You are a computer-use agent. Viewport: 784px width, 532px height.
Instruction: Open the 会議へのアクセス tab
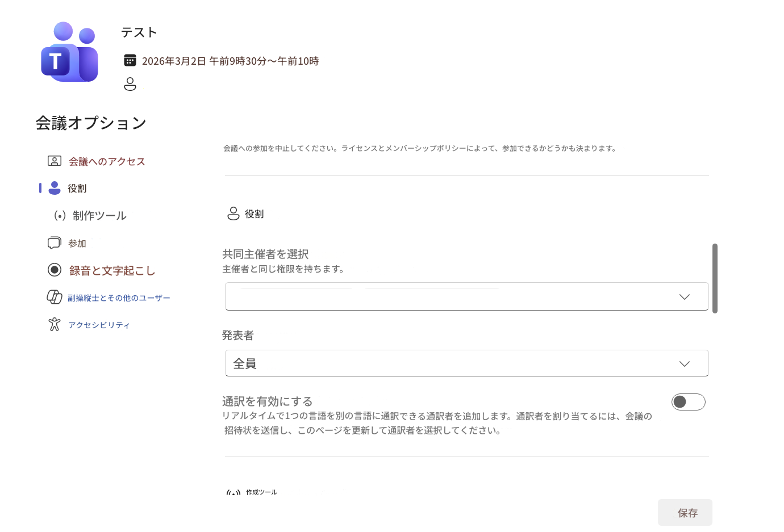pyautogui.click(x=107, y=162)
